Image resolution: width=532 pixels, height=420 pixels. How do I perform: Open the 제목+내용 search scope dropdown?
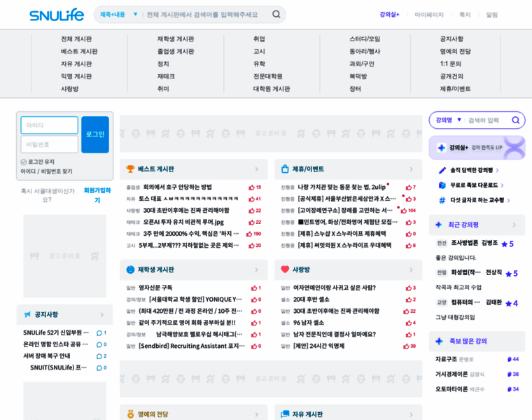(x=118, y=15)
